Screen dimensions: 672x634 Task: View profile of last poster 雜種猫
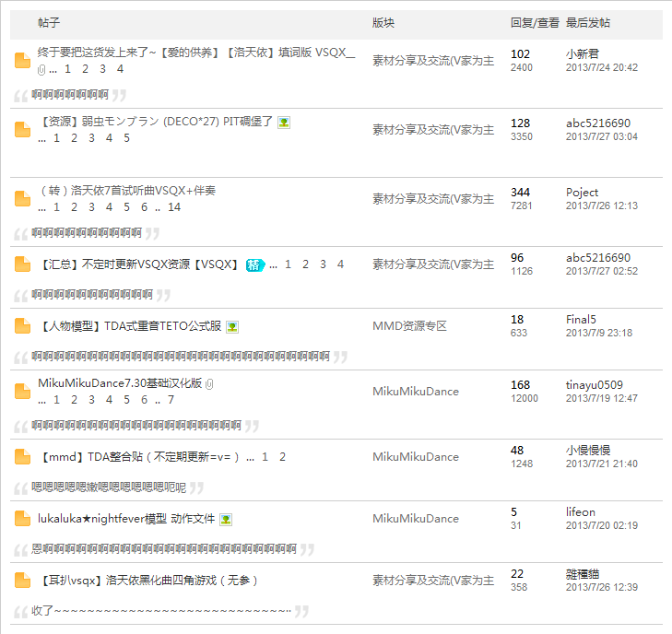pos(582,574)
